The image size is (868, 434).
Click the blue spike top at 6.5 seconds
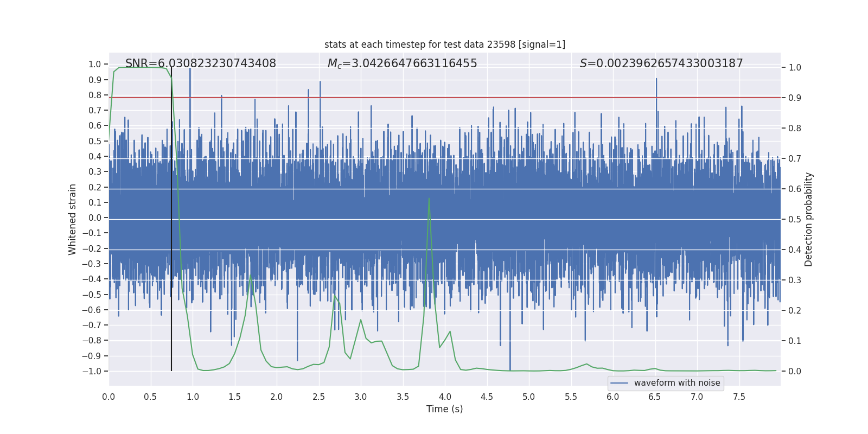656,80
